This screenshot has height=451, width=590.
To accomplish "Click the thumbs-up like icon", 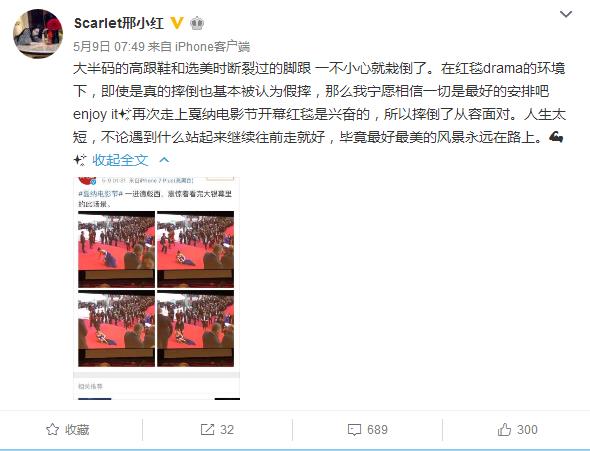I will click(504, 430).
